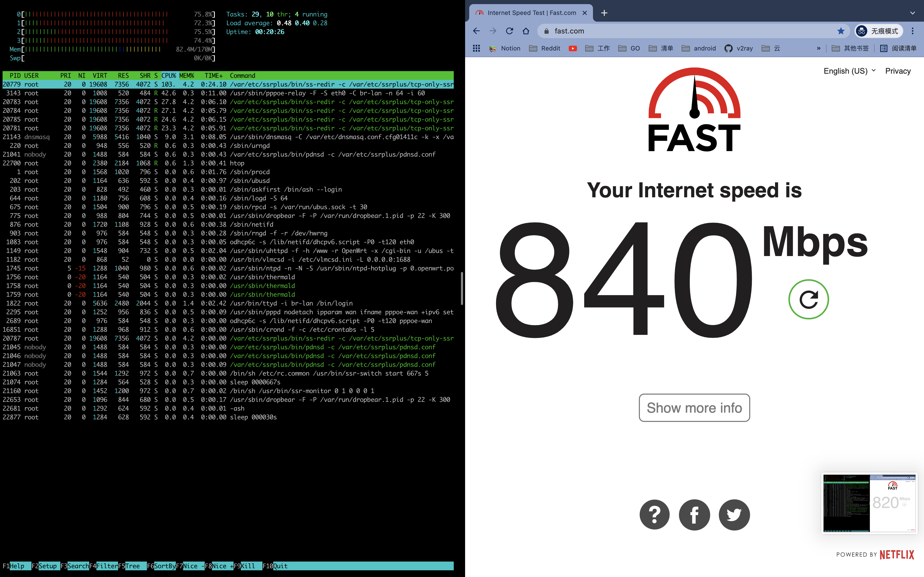Screen dimensions: 924x577
Task: Expand hidden bookmarks with the double chevron
Action: click(x=818, y=48)
